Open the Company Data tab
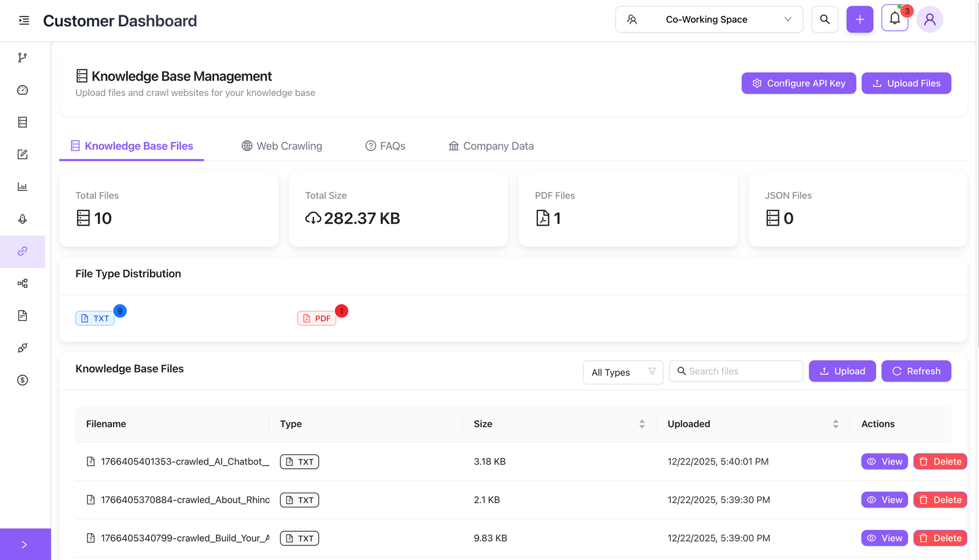Image resolution: width=979 pixels, height=560 pixels. point(491,146)
